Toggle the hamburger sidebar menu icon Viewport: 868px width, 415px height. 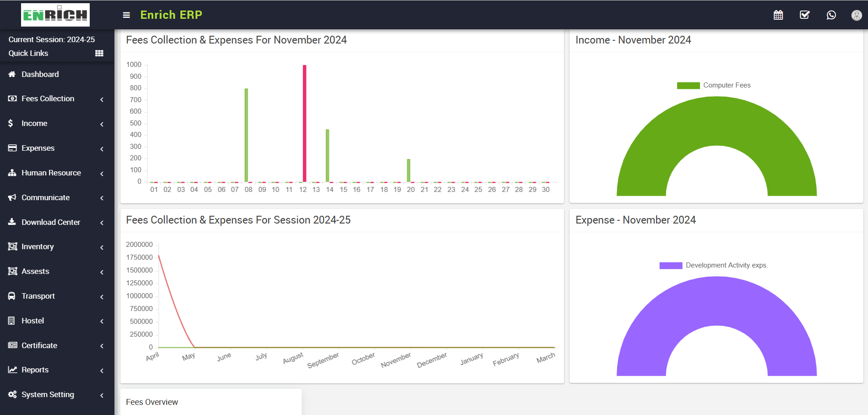point(126,15)
